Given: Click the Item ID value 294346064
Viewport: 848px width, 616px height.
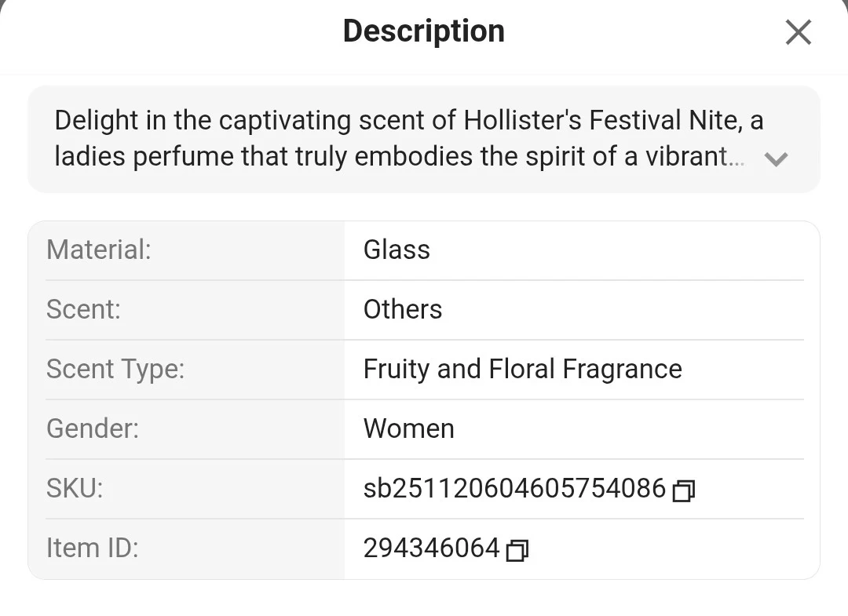Looking at the screenshot, I should 431,548.
